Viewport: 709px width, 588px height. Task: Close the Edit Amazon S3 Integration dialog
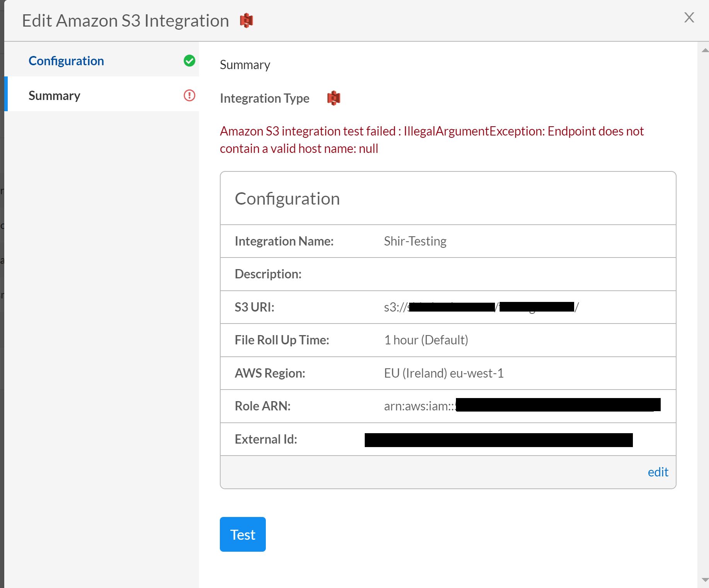point(689,17)
